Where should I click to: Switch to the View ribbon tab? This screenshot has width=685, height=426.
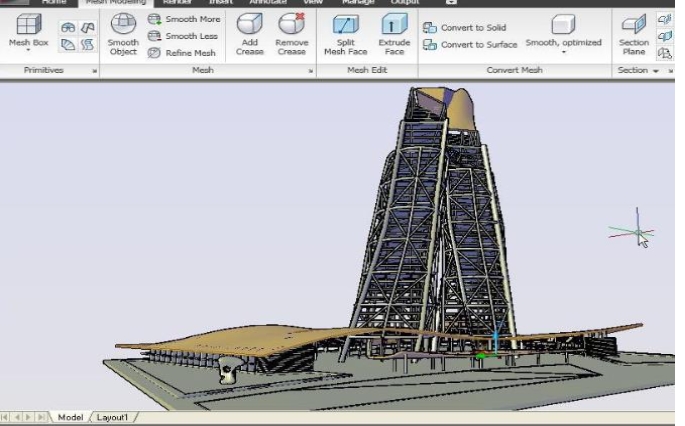pos(313,2)
